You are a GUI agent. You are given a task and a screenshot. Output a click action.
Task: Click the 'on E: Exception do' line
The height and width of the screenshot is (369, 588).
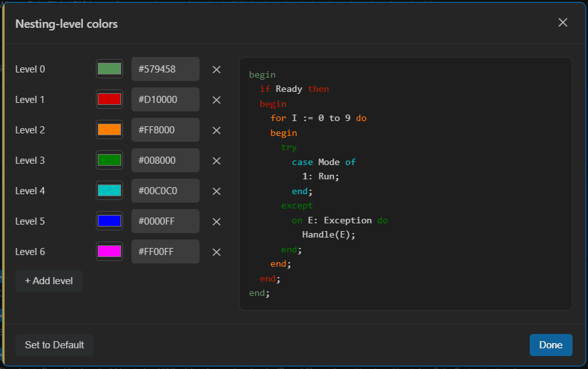click(340, 221)
